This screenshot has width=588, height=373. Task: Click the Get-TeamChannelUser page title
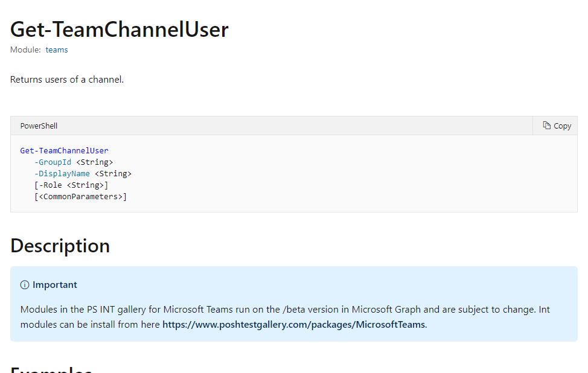120,29
